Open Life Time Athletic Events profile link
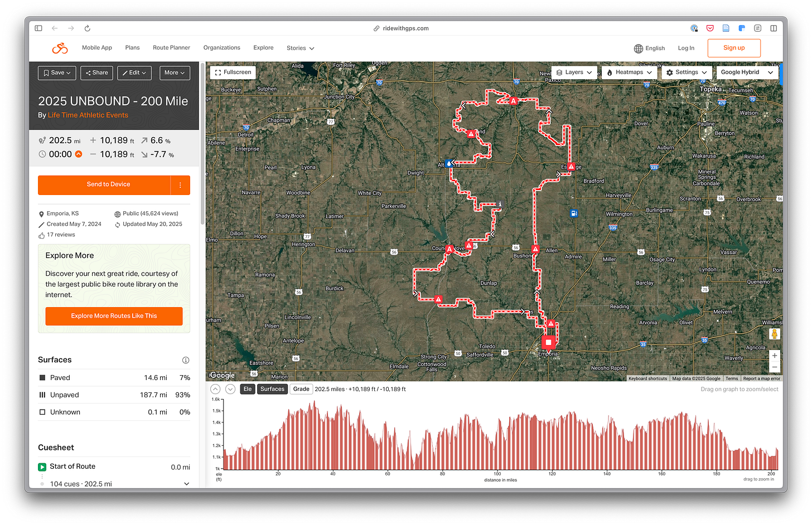Image resolution: width=812 pixels, height=525 pixels. [x=88, y=115]
